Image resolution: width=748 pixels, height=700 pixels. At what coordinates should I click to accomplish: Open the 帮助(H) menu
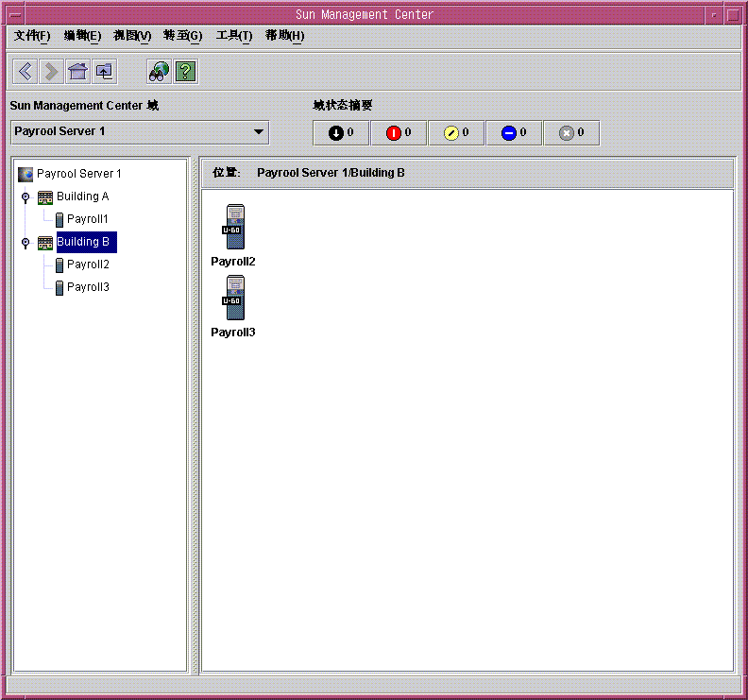pos(285,36)
